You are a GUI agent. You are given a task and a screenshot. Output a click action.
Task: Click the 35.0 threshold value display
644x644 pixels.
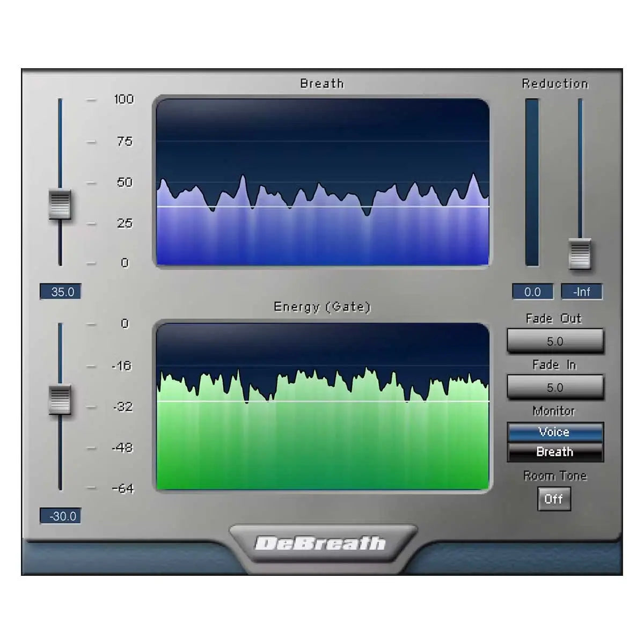60,292
